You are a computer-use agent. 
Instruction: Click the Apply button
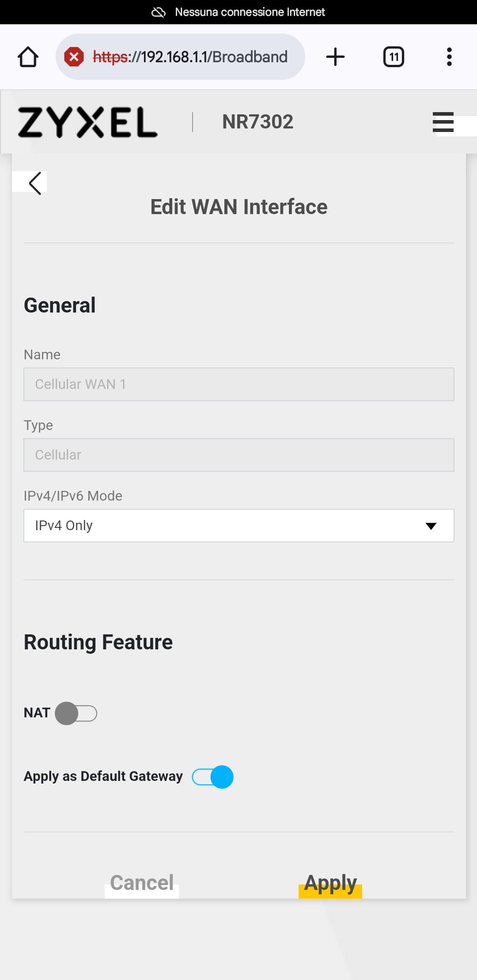tap(330, 884)
